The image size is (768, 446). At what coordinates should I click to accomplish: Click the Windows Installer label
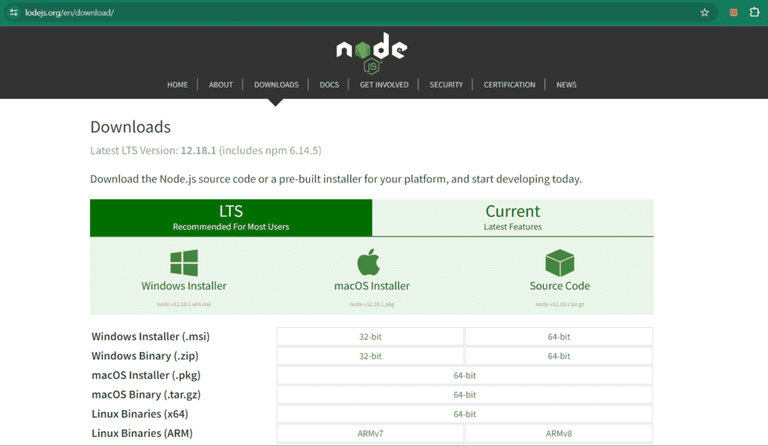point(184,286)
